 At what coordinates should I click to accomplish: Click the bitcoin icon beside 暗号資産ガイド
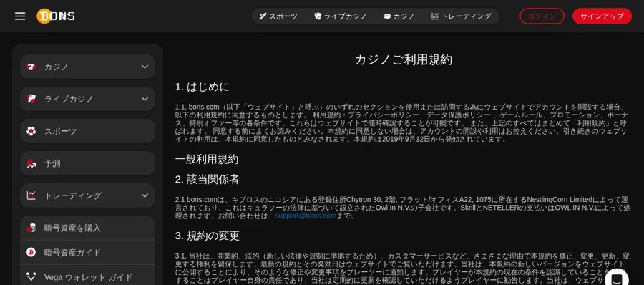tap(31, 252)
